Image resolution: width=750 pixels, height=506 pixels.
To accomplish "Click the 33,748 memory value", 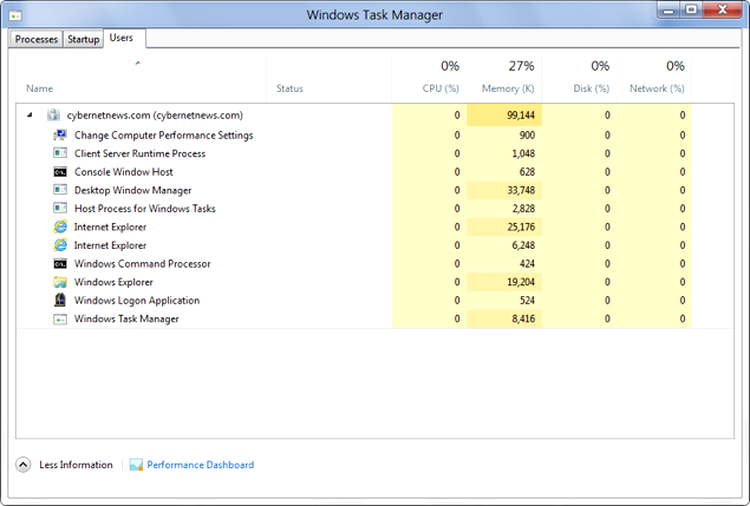I will click(521, 190).
